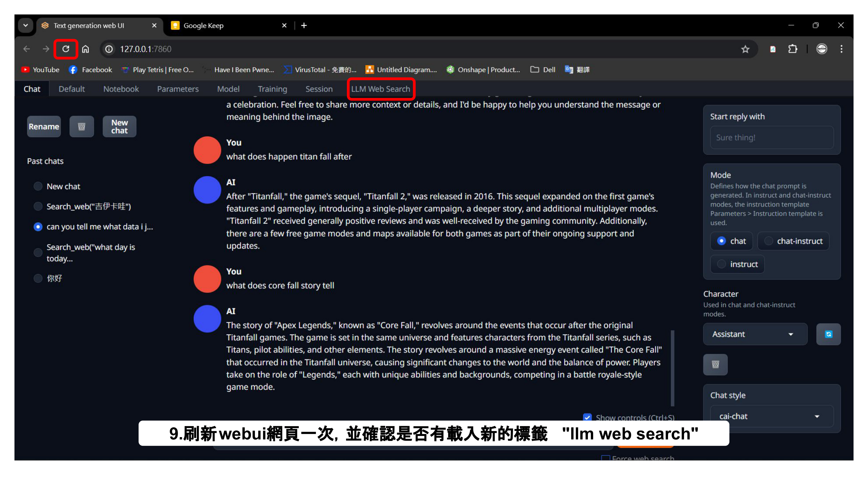Open the browser profile avatar
The width and height of the screenshot is (868, 488).
[821, 49]
